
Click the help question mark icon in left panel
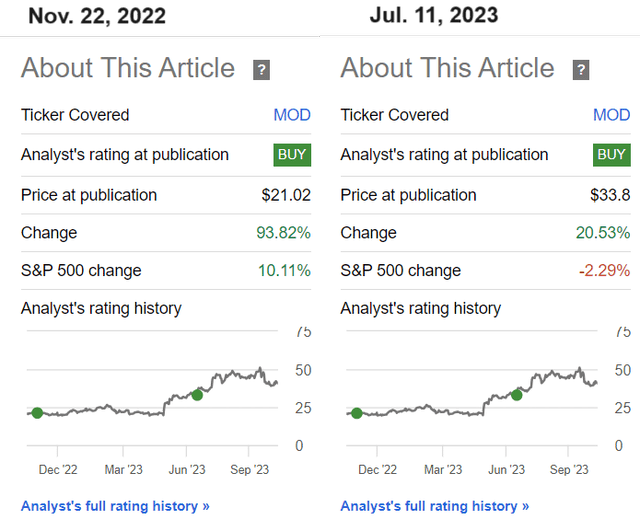(x=262, y=70)
